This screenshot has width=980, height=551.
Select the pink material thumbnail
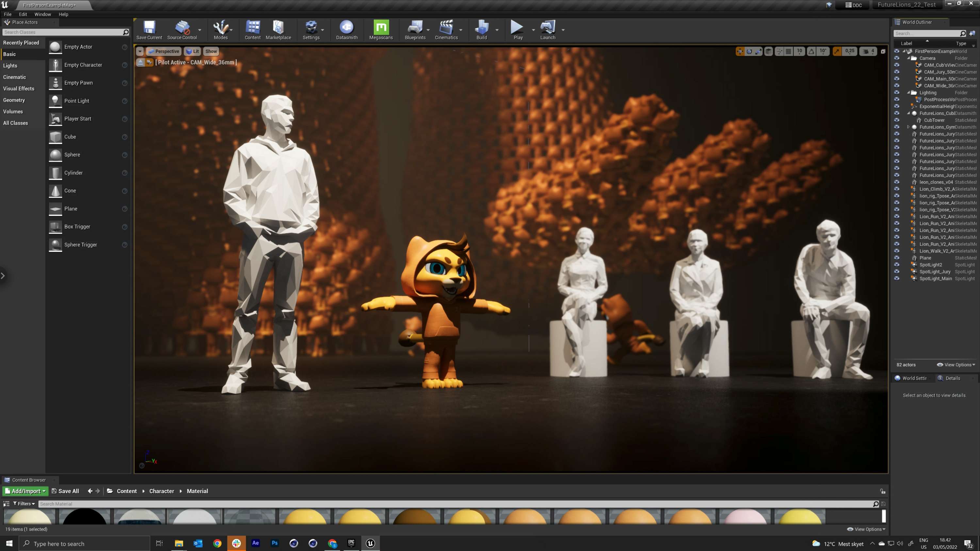745,516
